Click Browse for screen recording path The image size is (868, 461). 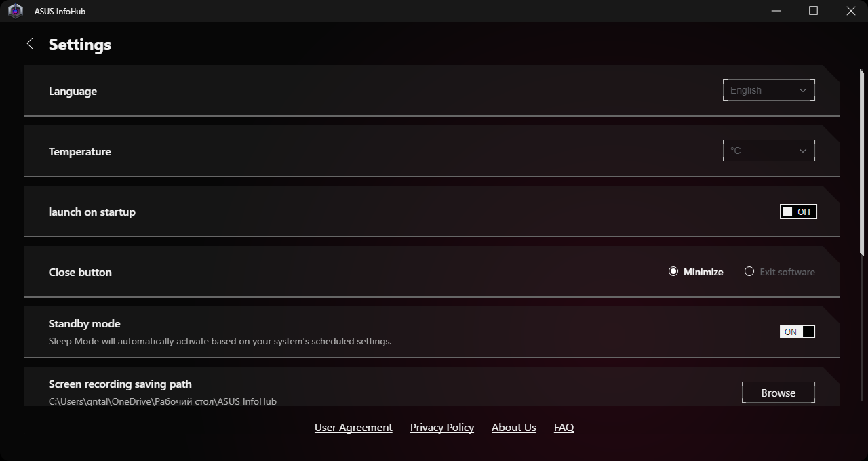click(x=778, y=393)
